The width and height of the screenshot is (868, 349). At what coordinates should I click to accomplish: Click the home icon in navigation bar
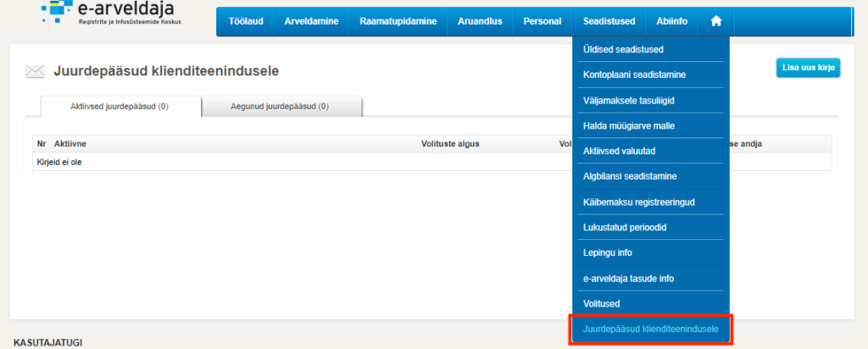[x=715, y=21]
